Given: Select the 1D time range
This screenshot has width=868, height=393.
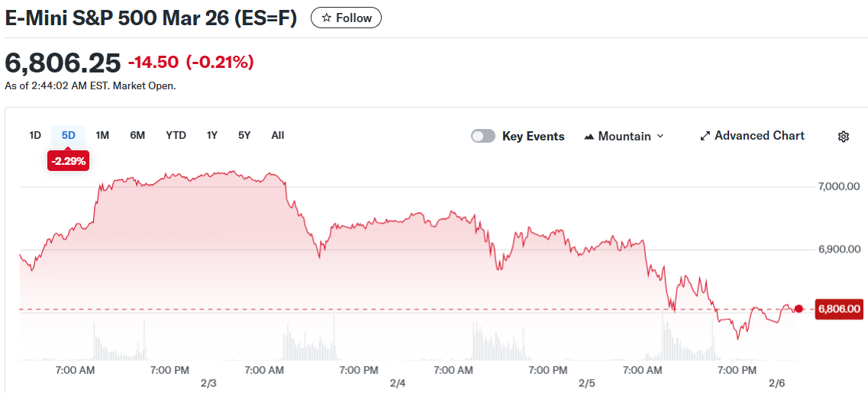Looking at the screenshot, I should [35, 135].
